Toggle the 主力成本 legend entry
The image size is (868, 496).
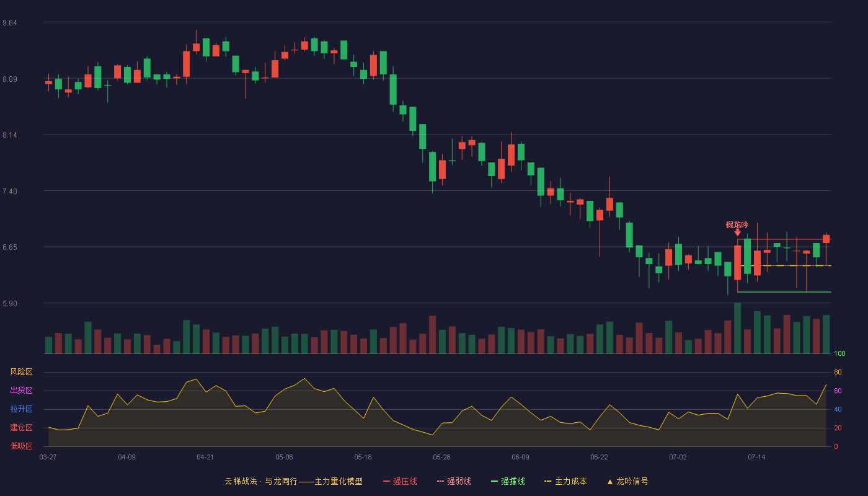point(565,481)
